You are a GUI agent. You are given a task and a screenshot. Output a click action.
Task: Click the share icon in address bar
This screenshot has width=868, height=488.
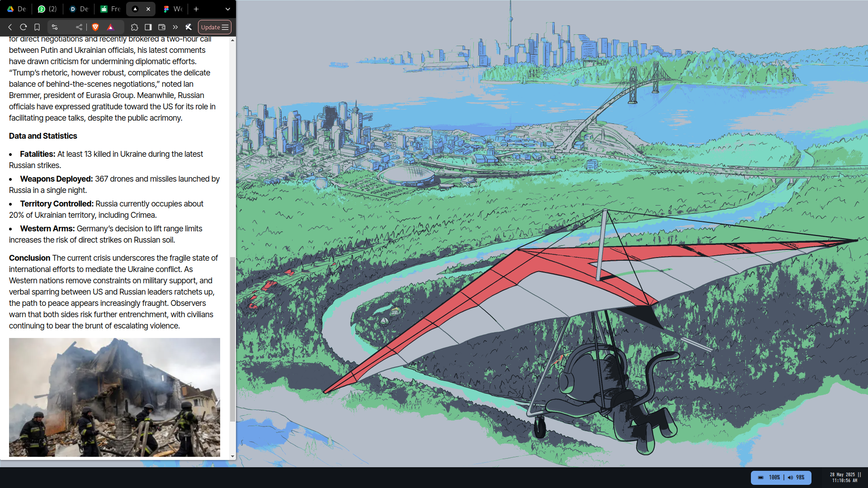point(79,27)
